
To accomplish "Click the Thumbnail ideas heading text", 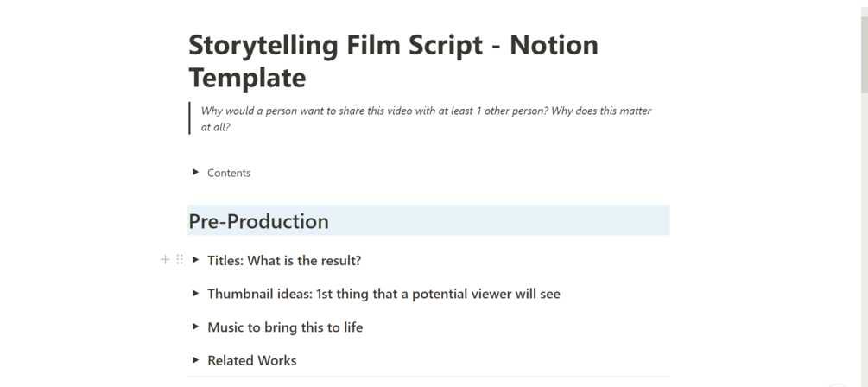I will pyautogui.click(x=383, y=294).
